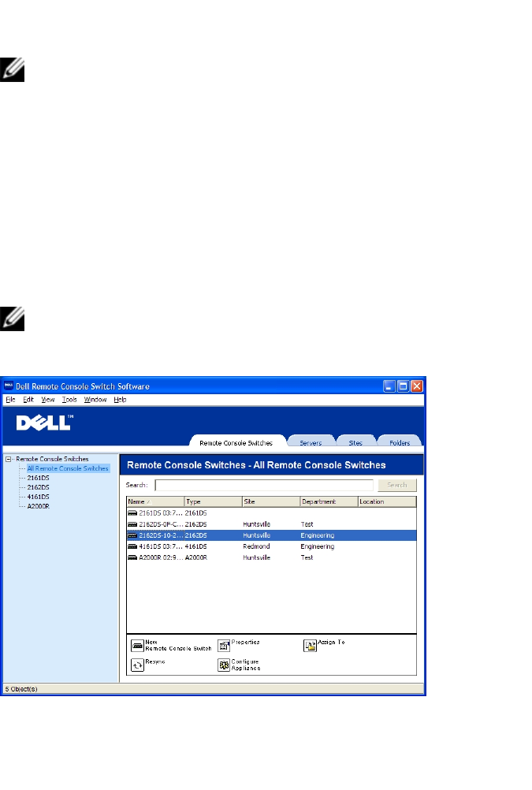Screen dimensions: 532x790
Task: Click the Properties icon
Action: coord(224,646)
